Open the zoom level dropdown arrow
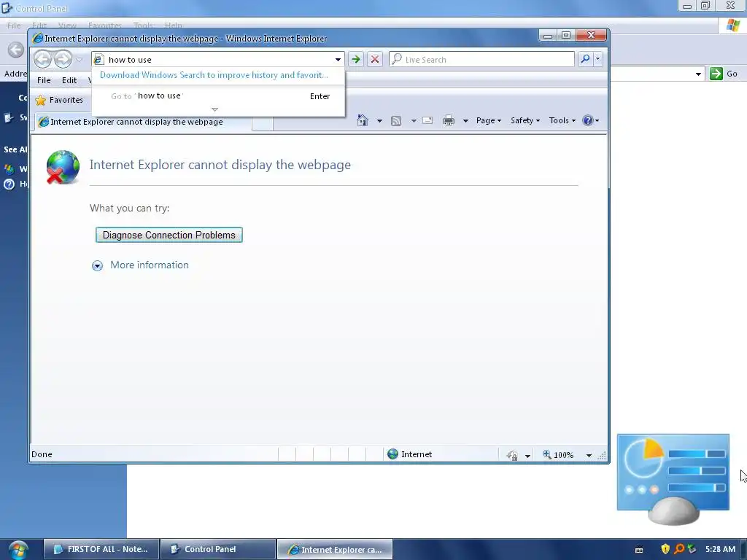Image resolution: width=747 pixels, height=560 pixels. click(589, 455)
